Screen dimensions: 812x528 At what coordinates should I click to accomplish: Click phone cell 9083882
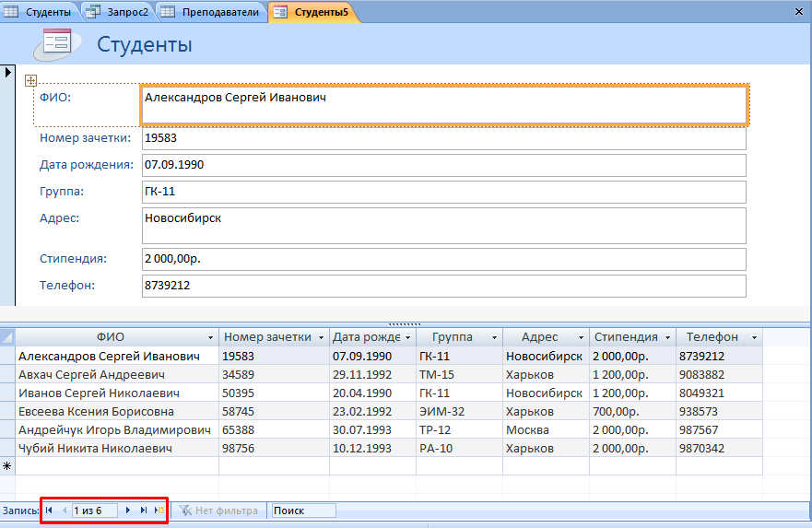click(719, 374)
